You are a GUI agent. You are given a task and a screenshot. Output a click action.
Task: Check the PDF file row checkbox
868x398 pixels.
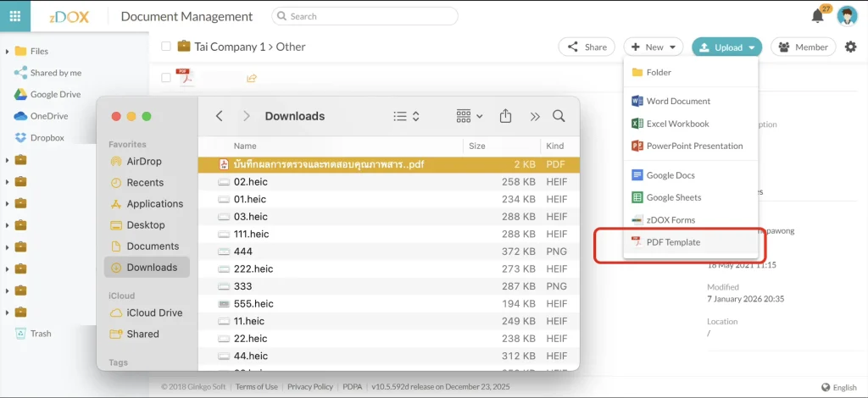pos(166,78)
